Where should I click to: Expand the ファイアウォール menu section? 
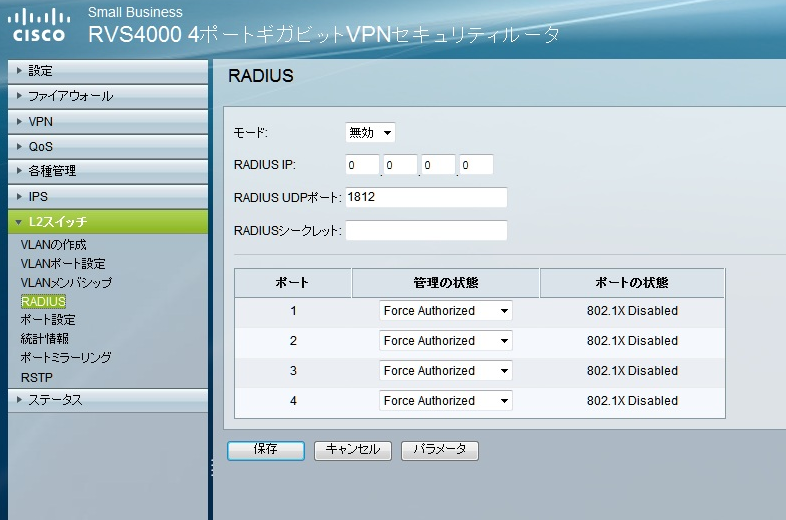click(108, 96)
